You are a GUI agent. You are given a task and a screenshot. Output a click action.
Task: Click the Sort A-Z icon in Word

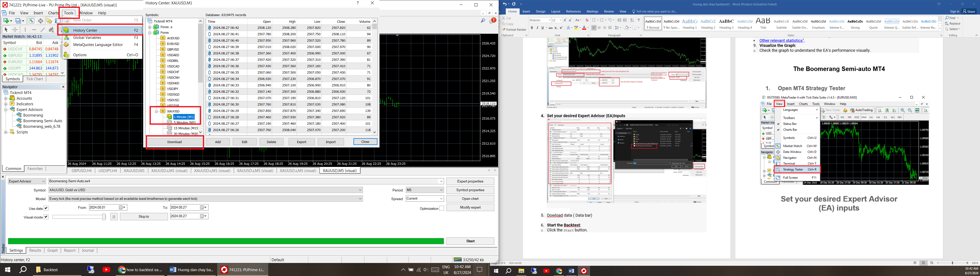(632, 20)
